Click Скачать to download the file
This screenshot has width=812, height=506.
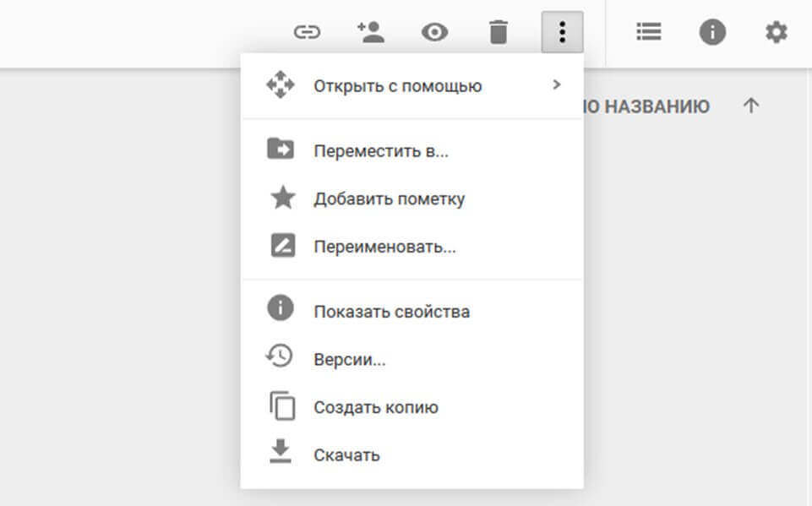(x=346, y=455)
